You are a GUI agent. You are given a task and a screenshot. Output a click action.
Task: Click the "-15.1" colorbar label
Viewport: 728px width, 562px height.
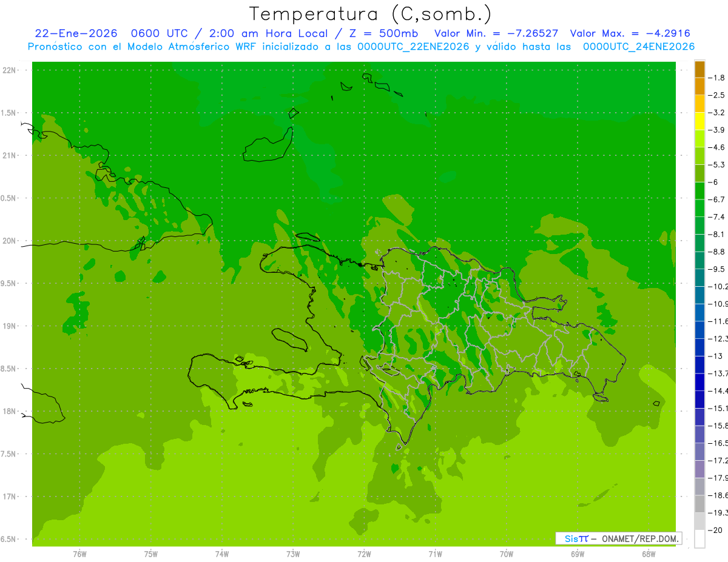pyautogui.click(x=719, y=408)
